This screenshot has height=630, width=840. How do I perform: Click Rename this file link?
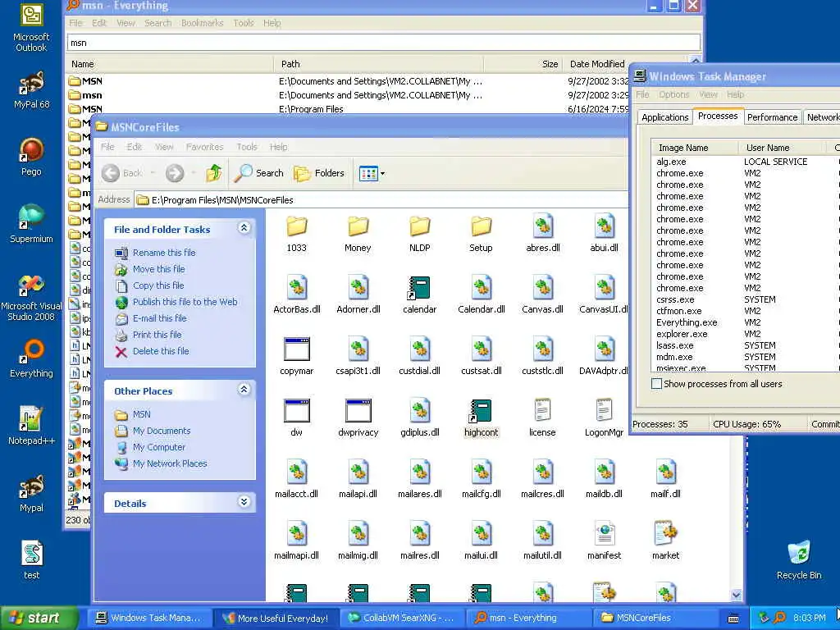tap(164, 253)
